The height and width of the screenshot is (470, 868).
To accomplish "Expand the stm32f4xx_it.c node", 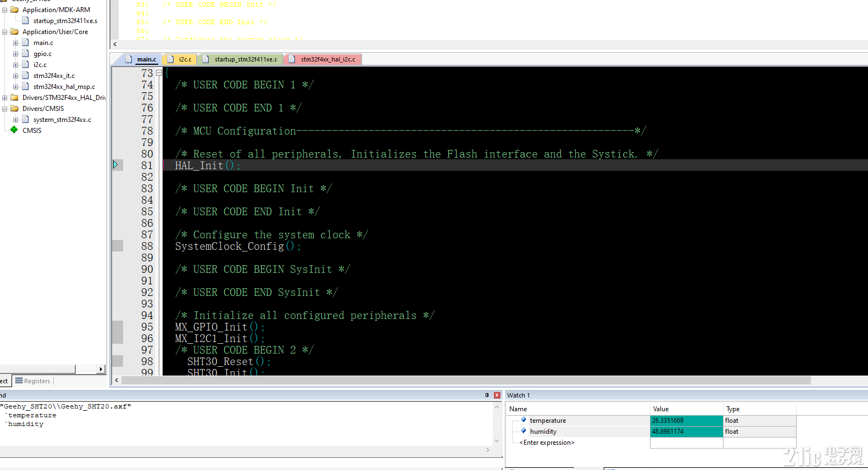I will click(15, 76).
